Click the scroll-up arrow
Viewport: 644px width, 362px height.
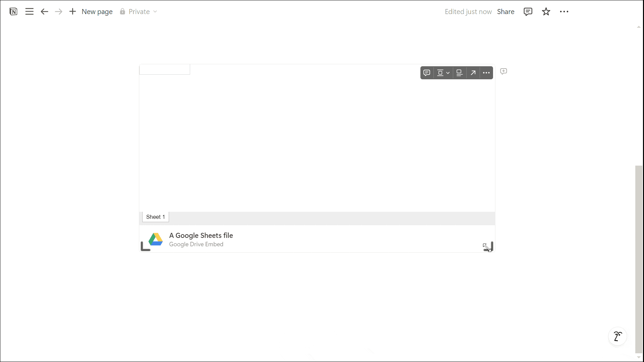point(639,27)
